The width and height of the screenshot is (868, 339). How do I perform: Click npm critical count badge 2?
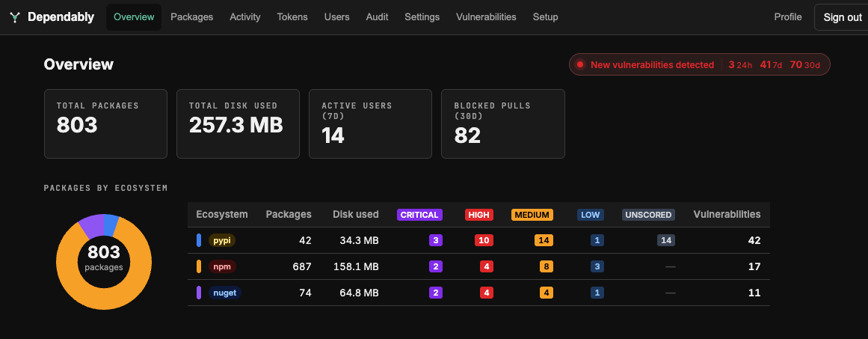coord(436,266)
